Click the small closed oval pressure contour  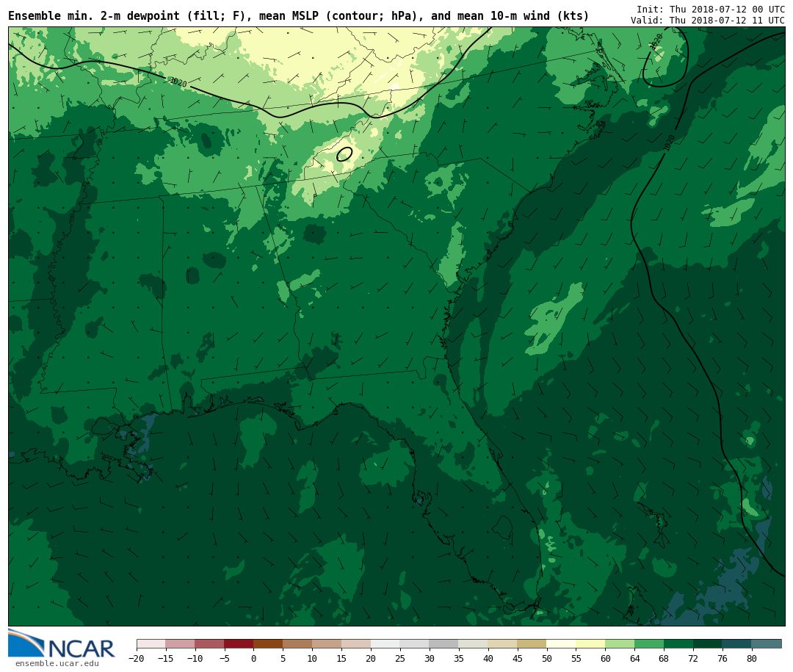pos(344,154)
